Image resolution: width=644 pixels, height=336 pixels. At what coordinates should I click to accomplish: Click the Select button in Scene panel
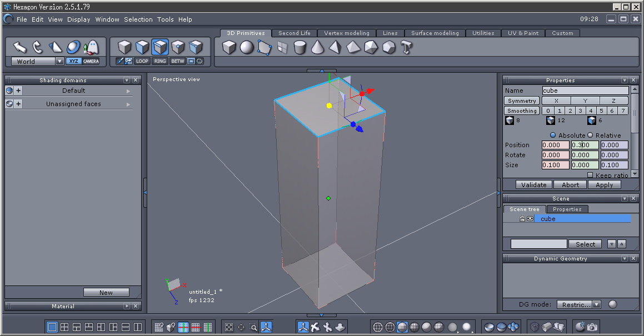[585, 244]
